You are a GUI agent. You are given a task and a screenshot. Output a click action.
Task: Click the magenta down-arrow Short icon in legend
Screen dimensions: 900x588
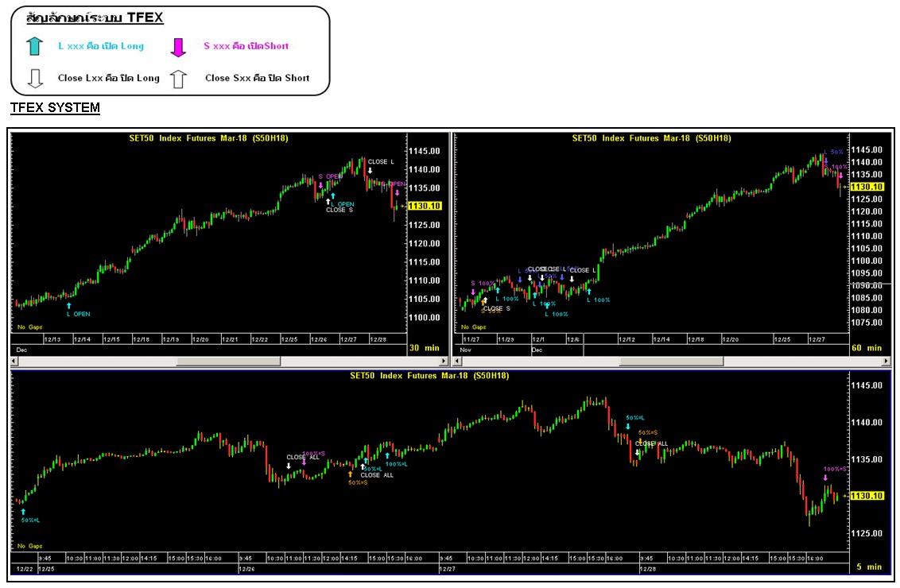(178, 48)
